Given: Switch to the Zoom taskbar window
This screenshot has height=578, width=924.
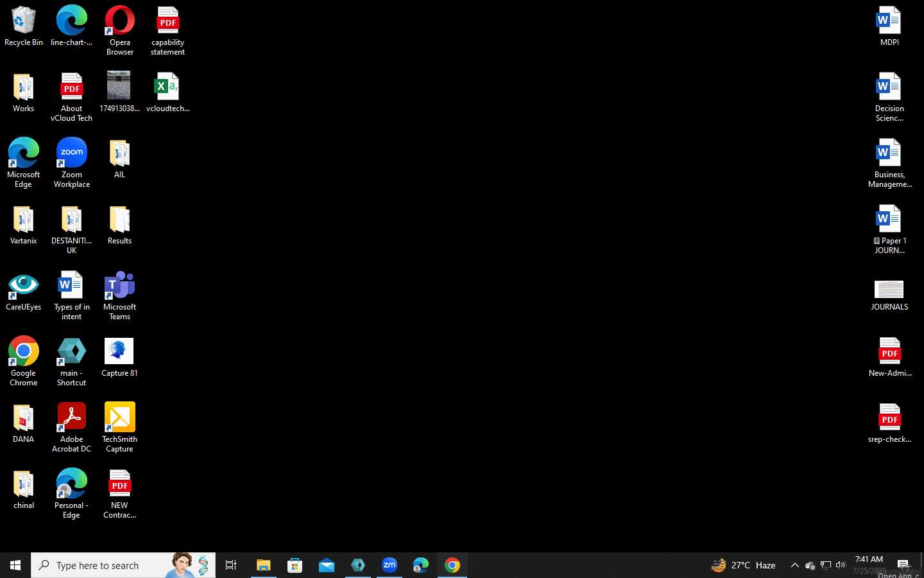Looking at the screenshot, I should (389, 565).
